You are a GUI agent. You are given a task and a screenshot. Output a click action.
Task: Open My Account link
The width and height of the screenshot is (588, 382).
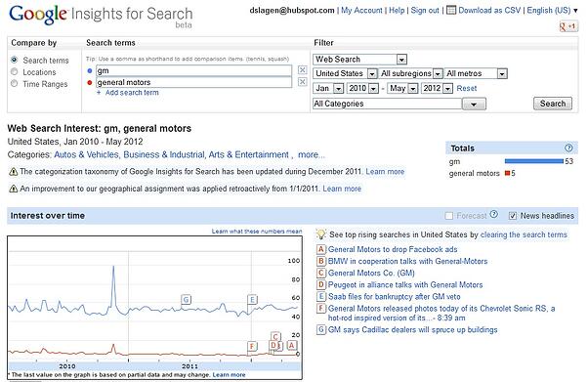361,11
